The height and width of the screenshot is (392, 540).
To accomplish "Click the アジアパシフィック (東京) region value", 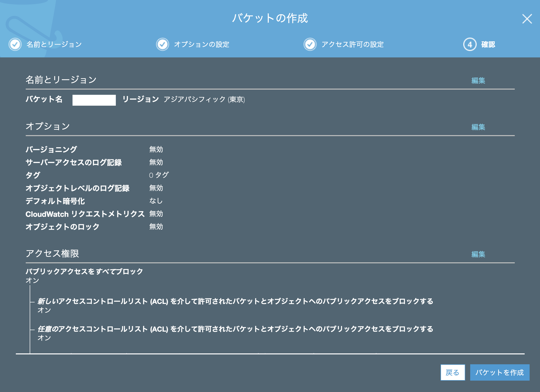I will coord(204,100).
